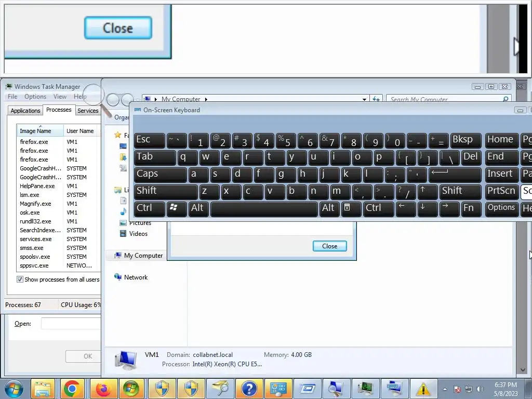The width and height of the screenshot is (532, 399).
Task: Click the Tab key on keyboard
Action: point(155,157)
